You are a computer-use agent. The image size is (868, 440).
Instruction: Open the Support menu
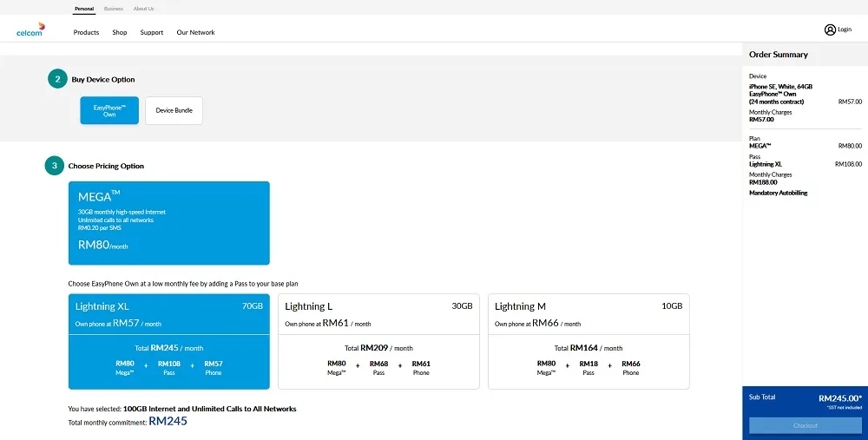pos(152,33)
